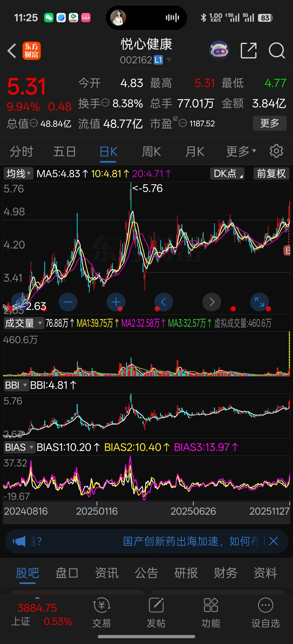Open 功能 functions icon
The height and width of the screenshot is (644, 293).
[211, 612]
